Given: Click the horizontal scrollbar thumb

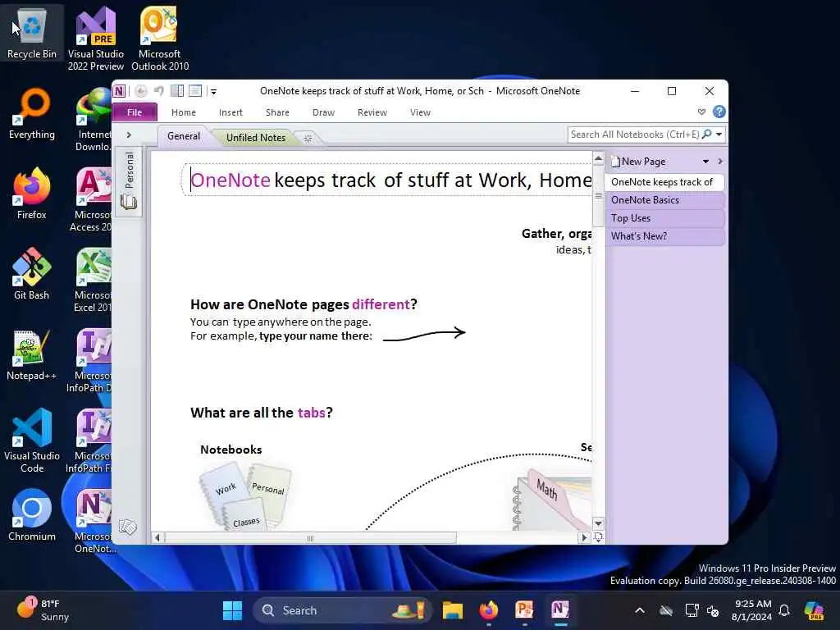Looking at the screenshot, I should click(310, 538).
